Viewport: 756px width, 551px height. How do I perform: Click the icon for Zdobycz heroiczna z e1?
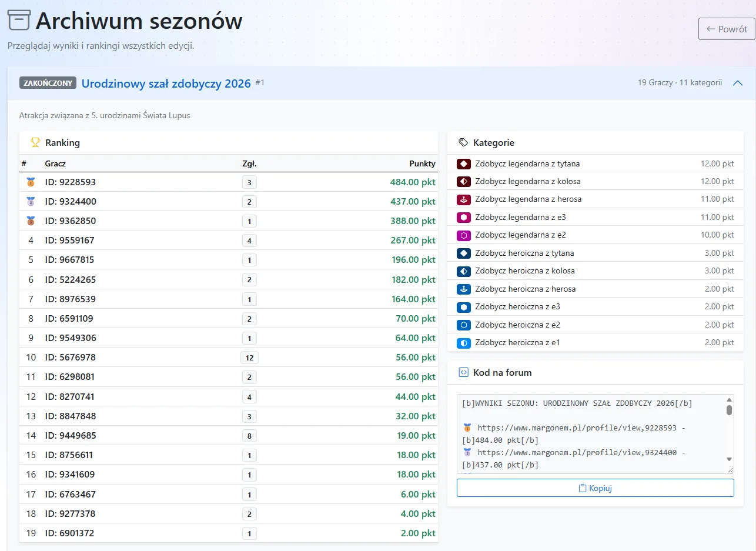point(464,342)
